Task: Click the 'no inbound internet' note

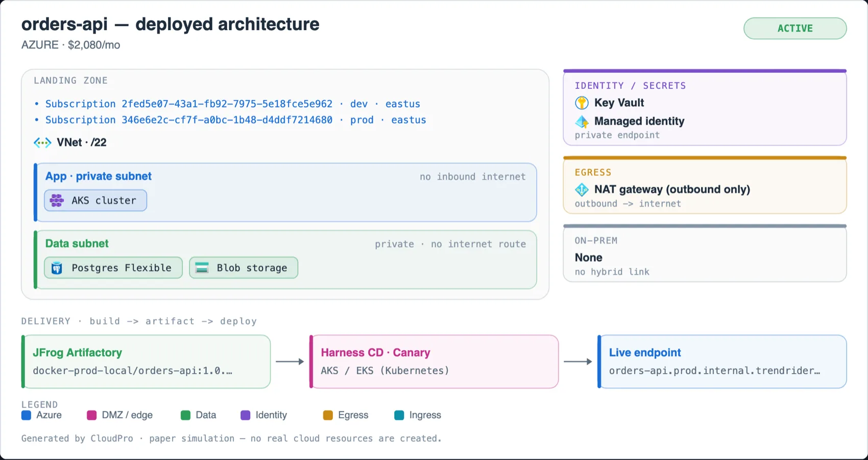Action: [x=473, y=176]
